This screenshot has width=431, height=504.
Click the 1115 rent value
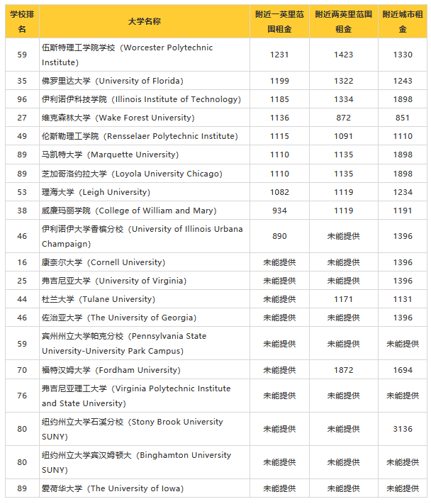[x=279, y=136]
